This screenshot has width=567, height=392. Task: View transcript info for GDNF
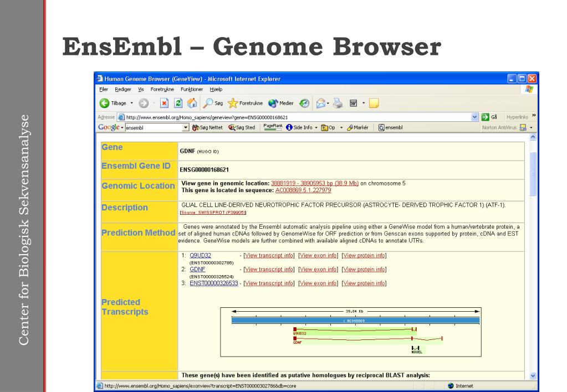269,269
